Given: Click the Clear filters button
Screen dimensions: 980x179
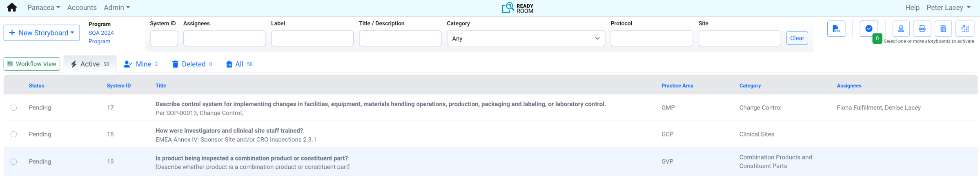Looking at the screenshot, I should 797,38.
